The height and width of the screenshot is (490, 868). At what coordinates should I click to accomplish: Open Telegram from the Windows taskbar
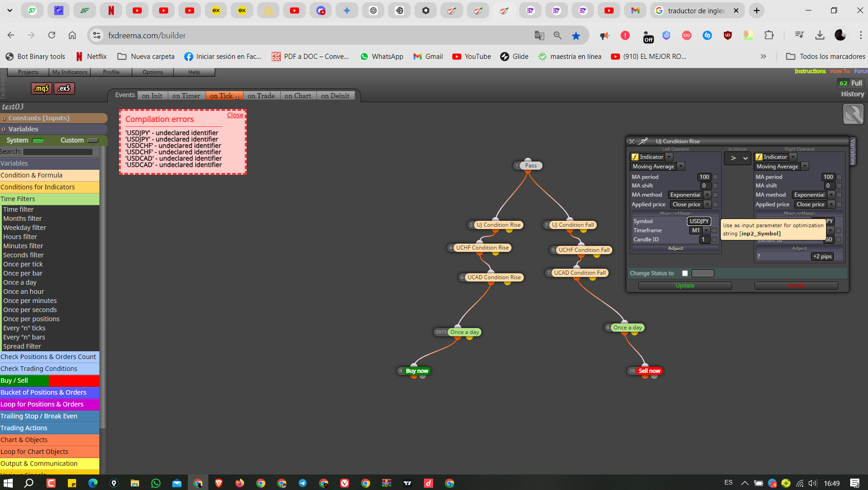tap(303, 483)
